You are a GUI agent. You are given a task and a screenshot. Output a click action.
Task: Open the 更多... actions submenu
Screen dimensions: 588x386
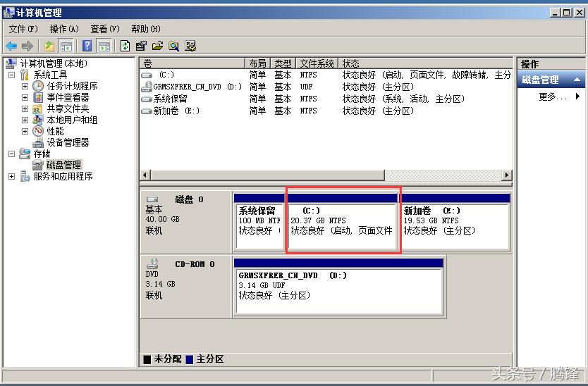pyautogui.click(x=559, y=96)
